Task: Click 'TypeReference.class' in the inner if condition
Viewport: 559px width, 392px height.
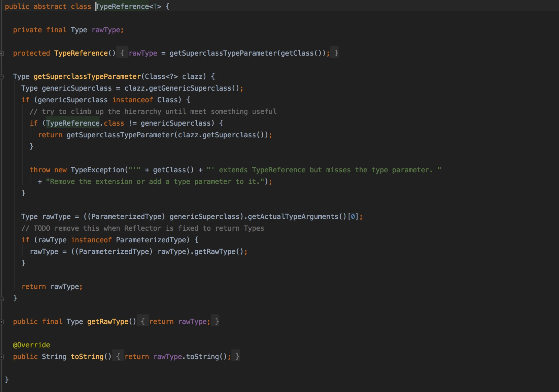Action: (x=85, y=123)
